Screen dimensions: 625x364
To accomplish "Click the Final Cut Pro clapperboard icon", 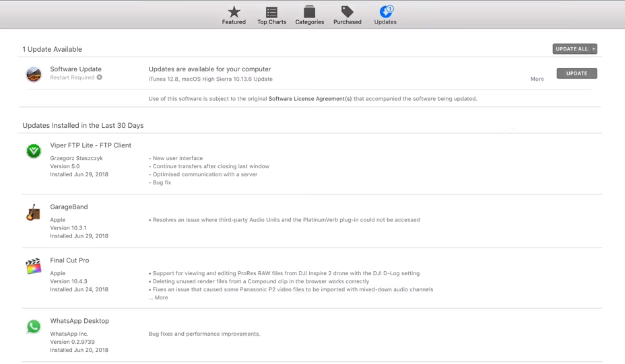I will (x=34, y=266).
